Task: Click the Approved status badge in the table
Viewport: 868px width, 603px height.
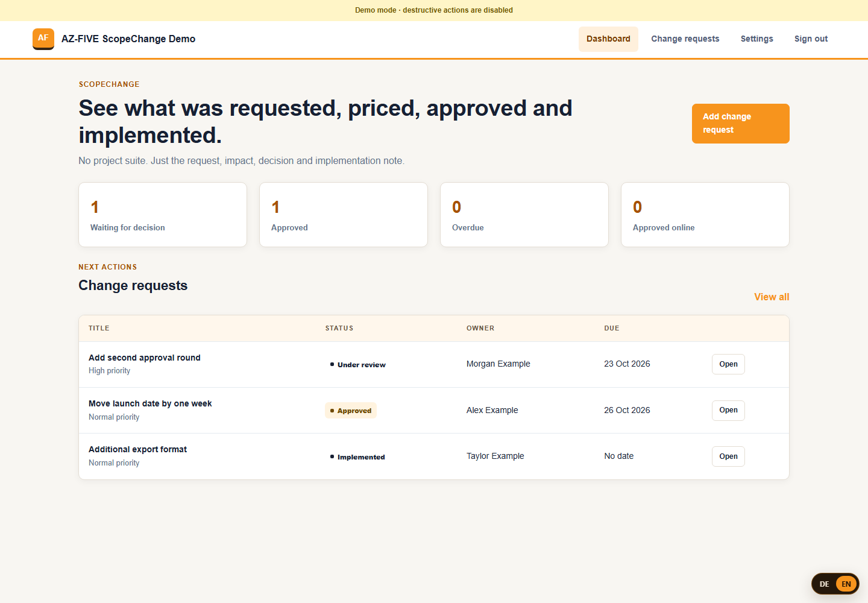Action: tap(351, 411)
